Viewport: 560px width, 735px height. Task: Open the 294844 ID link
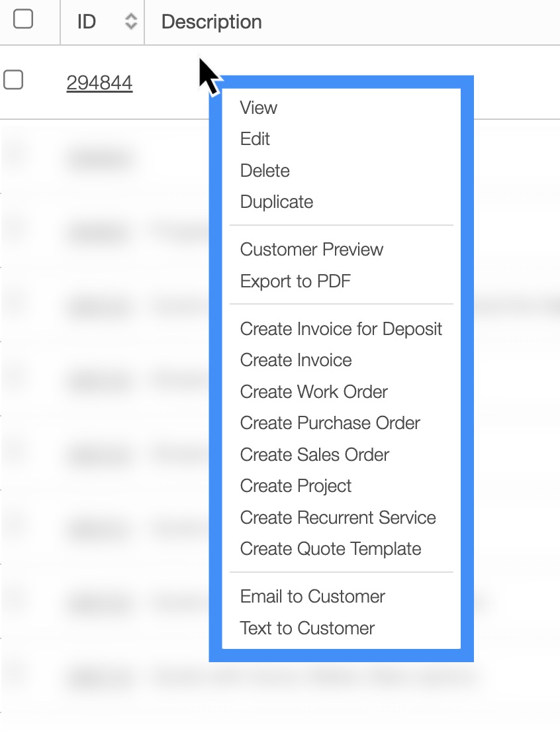click(x=99, y=83)
